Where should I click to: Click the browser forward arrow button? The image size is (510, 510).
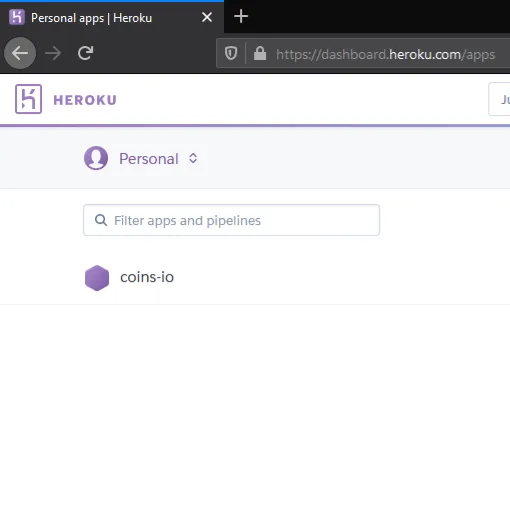point(53,53)
